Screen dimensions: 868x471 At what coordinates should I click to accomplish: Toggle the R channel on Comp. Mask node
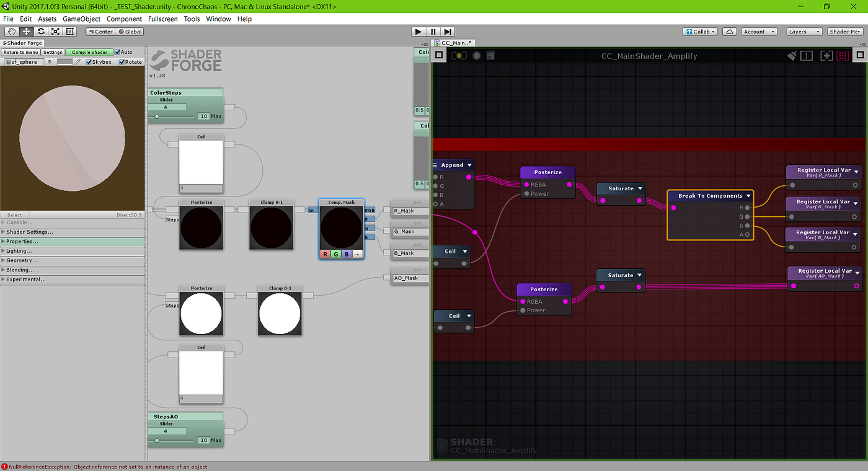tap(325, 254)
